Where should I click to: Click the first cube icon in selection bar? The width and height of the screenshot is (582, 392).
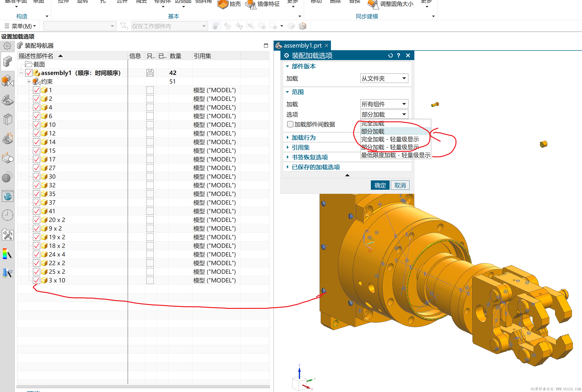click(215, 26)
